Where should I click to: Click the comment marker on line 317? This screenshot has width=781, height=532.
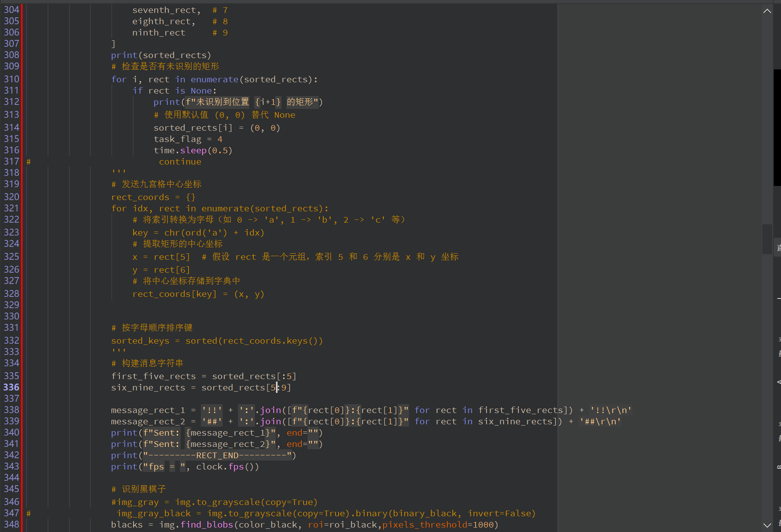click(29, 162)
